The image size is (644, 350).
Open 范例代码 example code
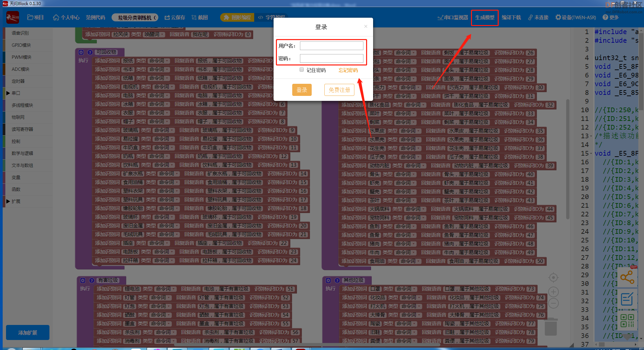click(95, 17)
